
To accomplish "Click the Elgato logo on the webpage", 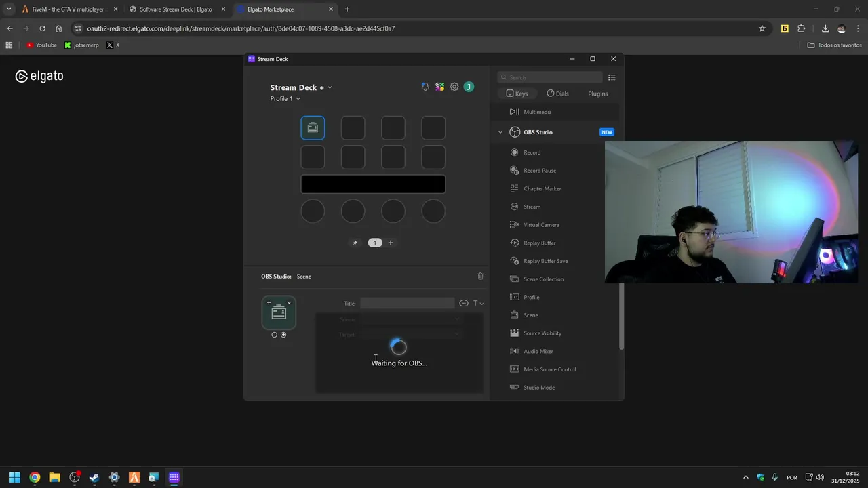I will coord(39,77).
